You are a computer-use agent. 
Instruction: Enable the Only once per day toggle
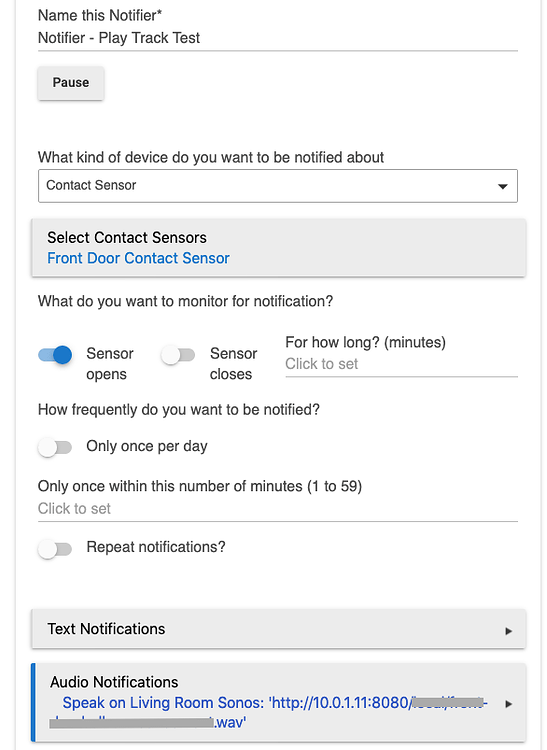(x=55, y=447)
